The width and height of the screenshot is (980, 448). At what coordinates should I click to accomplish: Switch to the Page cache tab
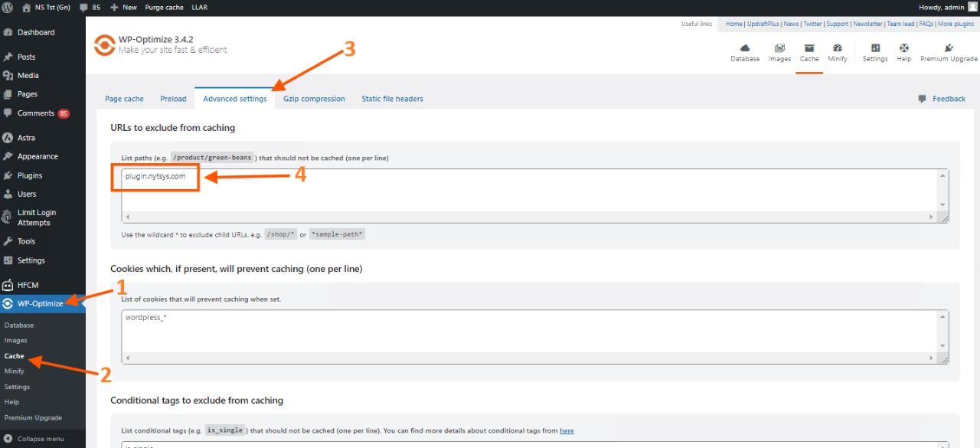[124, 99]
